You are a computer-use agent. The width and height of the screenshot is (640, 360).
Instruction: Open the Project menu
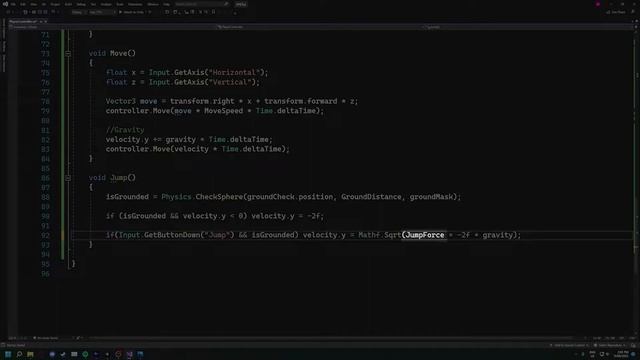point(55,4)
